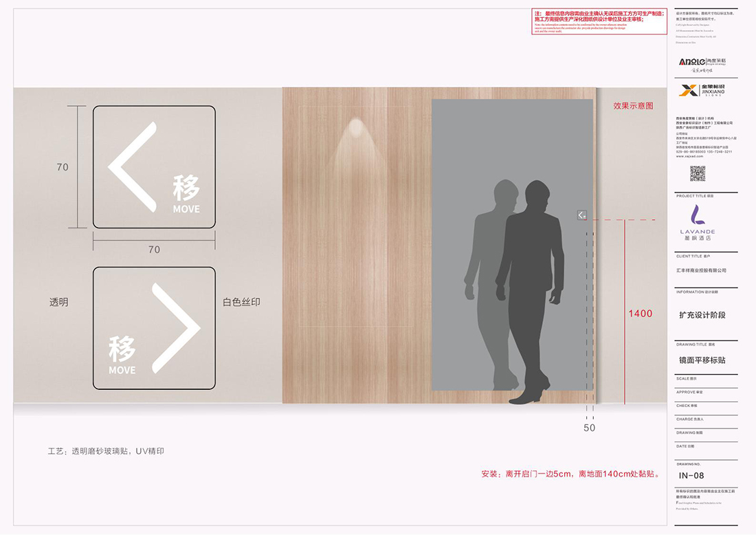
Task: Click the red bordered notice box at top
Action: (599, 22)
